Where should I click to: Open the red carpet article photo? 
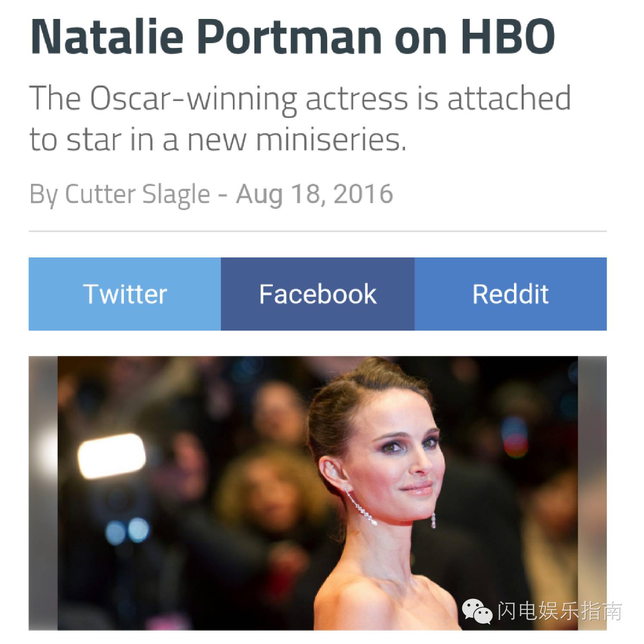point(318,493)
